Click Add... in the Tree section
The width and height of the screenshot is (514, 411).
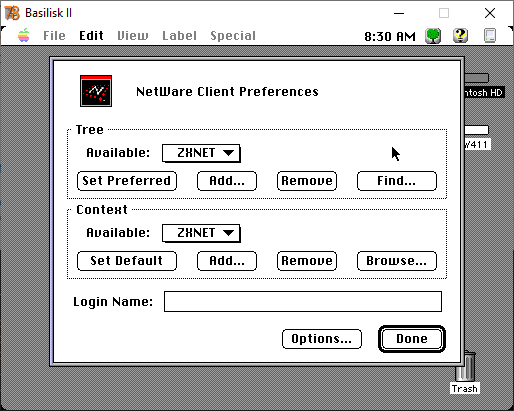(x=227, y=181)
